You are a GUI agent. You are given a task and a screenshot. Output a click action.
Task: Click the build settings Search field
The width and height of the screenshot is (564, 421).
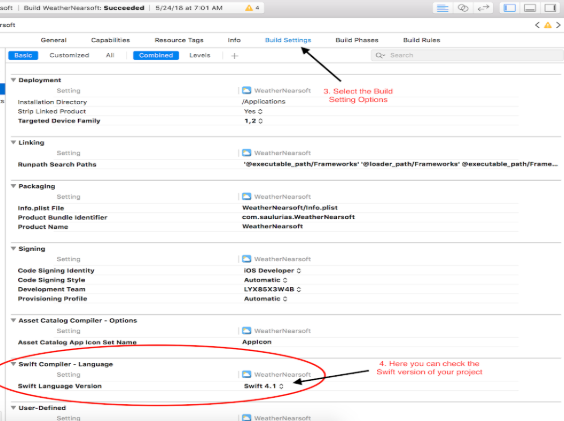(x=467, y=55)
